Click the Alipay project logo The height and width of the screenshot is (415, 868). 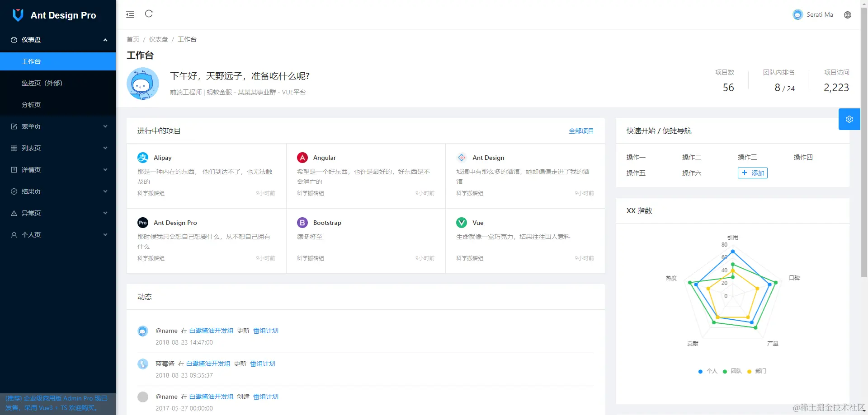pos(143,158)
